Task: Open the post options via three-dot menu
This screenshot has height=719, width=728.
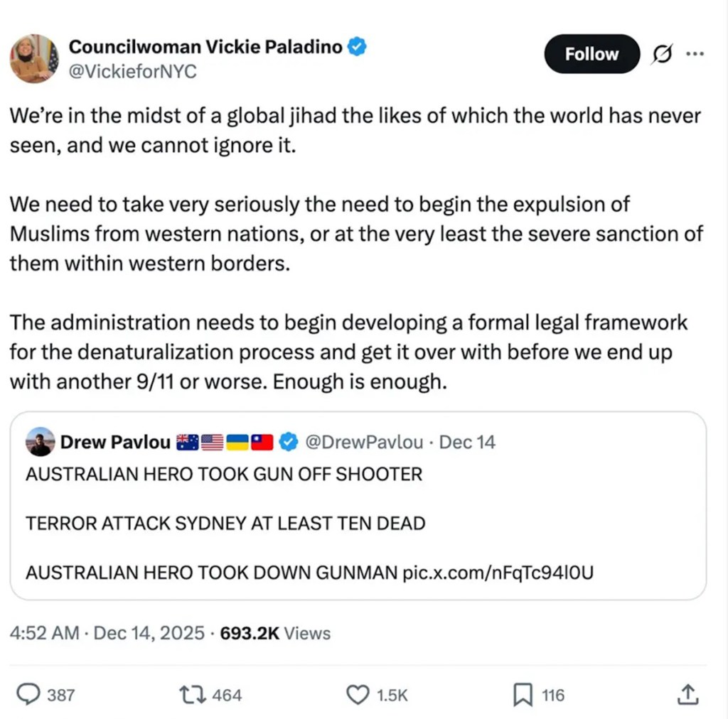Action: point(695,53)
